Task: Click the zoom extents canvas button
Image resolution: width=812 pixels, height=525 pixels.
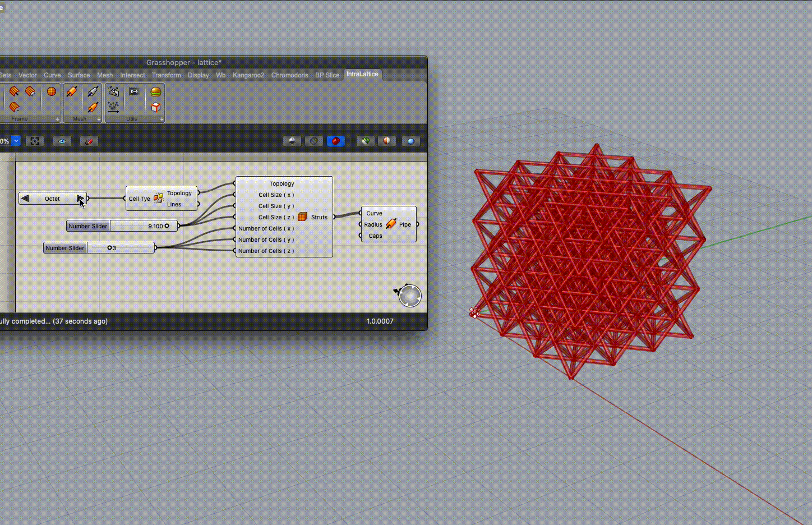Action: pos(35,141)
